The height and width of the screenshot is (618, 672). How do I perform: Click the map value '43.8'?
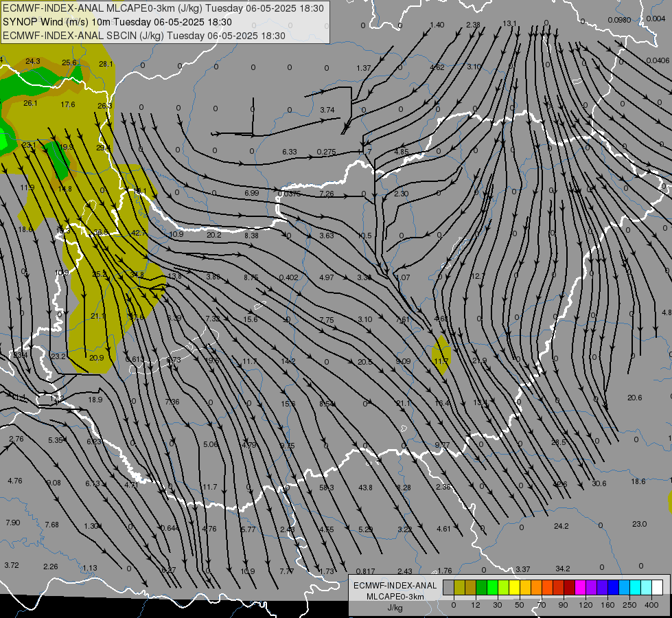(x=366, y=488)
